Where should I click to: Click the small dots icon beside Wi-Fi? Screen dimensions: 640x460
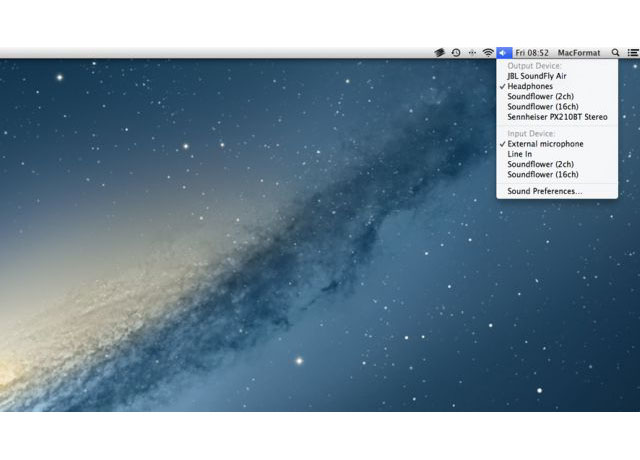pyautogui.click(x=472, y=53)
